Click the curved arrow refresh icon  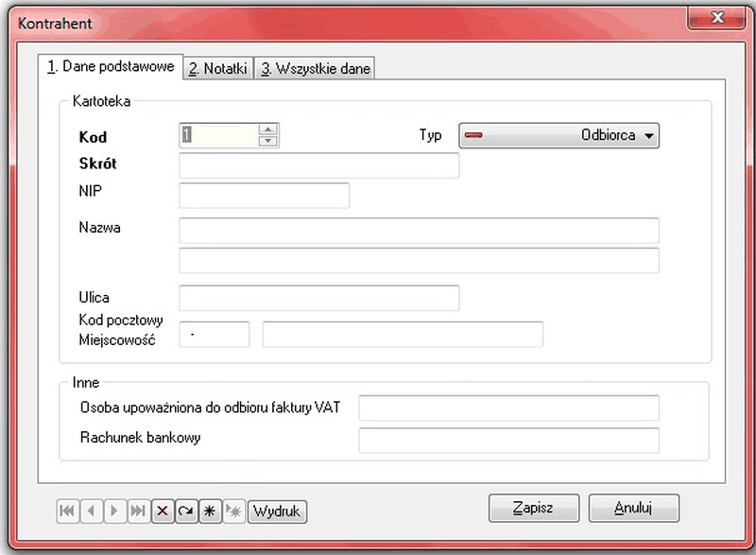tap(186, 512)
